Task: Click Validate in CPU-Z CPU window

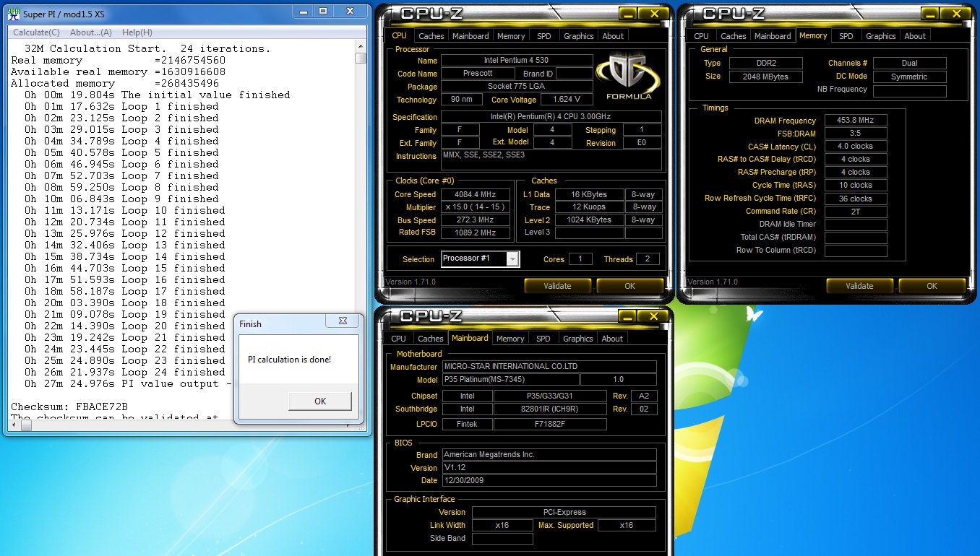Action: coord(557,286)
